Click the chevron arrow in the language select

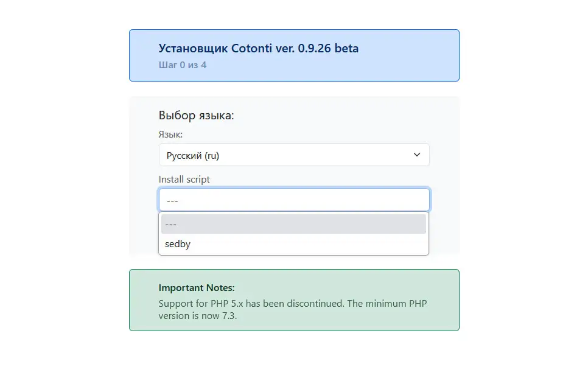tap(417, 155)
